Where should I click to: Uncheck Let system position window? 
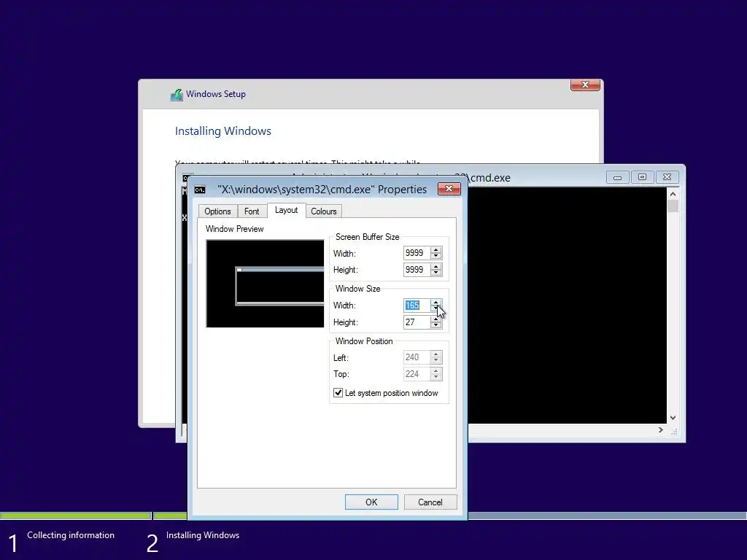coord(338,393)
